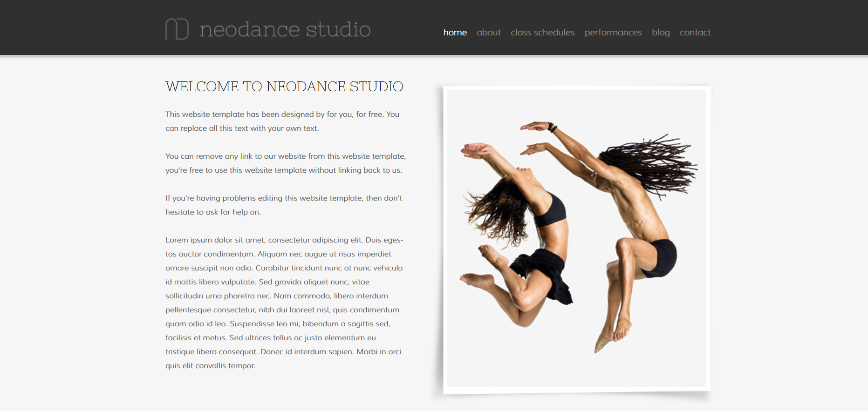Open the class schedules page
Image resolution: width=868 pixels, height=411 pixels.
[x=542, y=33]
